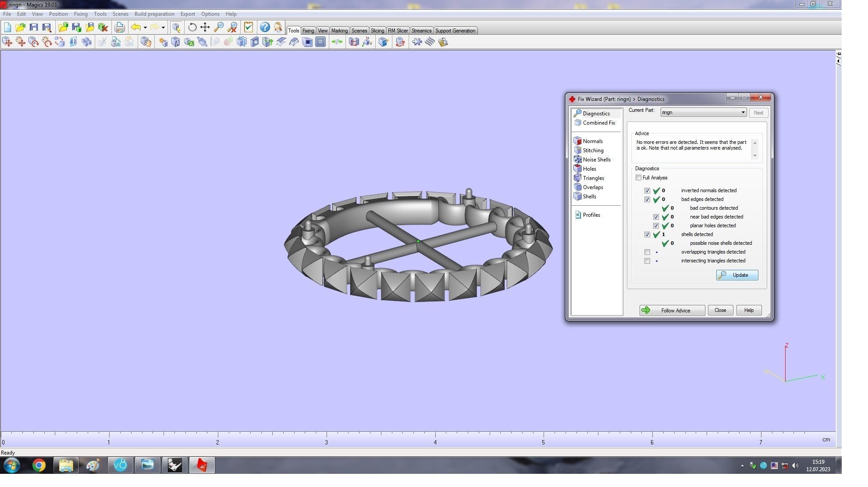Select the Rotate view tool
This screenshot has width=868, height=487.
(x=192, y=27)
